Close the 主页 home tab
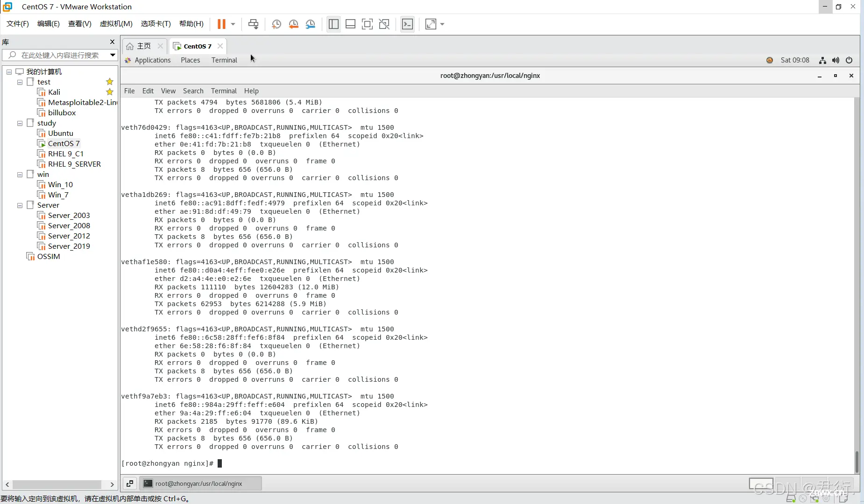 (x=160, y=46)
